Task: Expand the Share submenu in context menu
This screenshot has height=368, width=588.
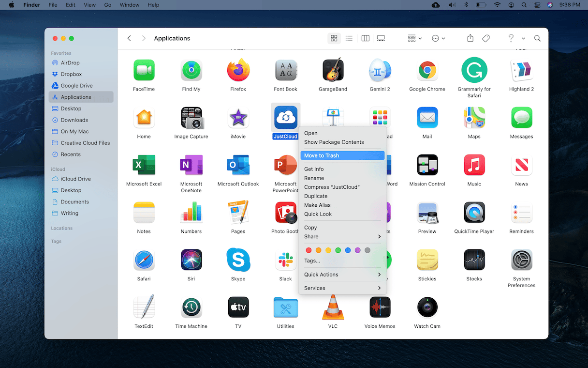Action: point(342,237)
